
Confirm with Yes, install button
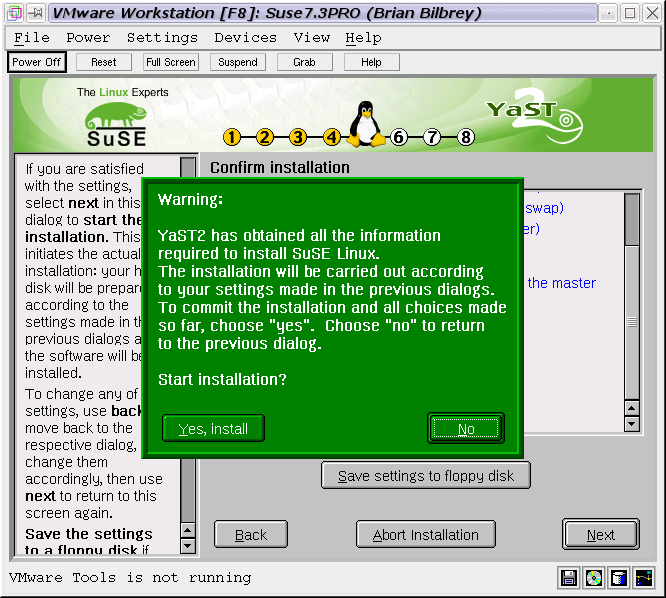click(213, 429)
